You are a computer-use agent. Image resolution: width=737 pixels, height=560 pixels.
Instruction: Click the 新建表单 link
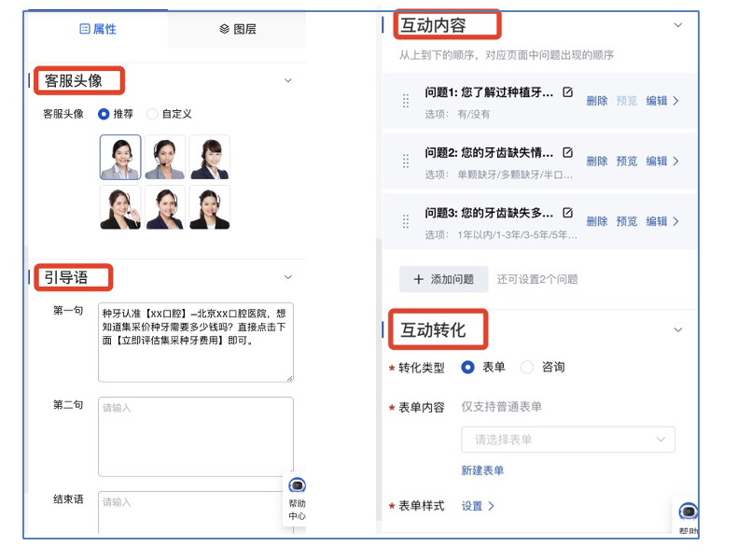coord(482,470)
